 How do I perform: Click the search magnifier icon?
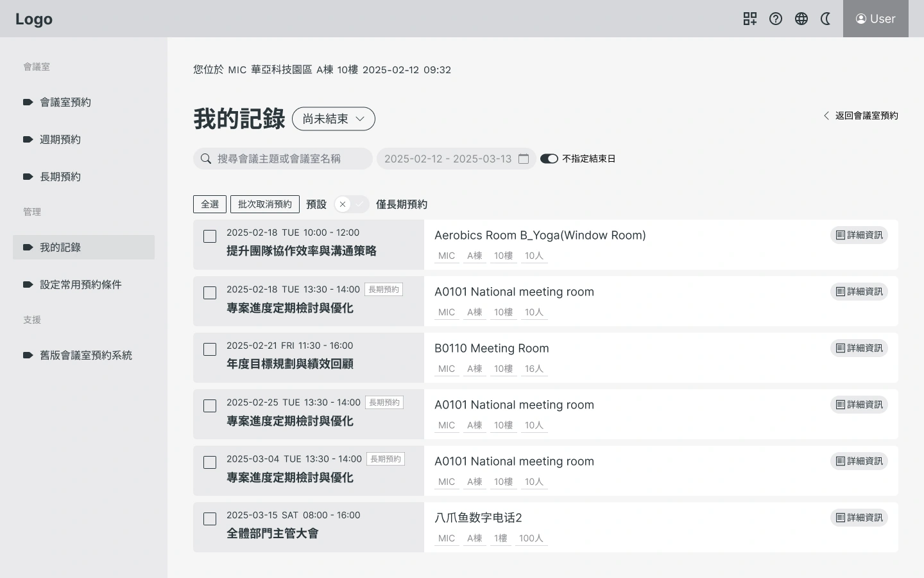(206, 159)
